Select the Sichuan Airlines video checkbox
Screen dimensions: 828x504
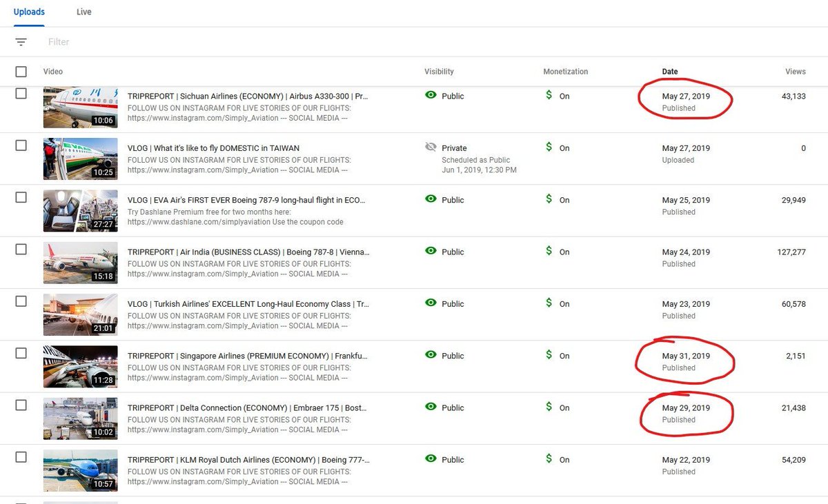21,94
